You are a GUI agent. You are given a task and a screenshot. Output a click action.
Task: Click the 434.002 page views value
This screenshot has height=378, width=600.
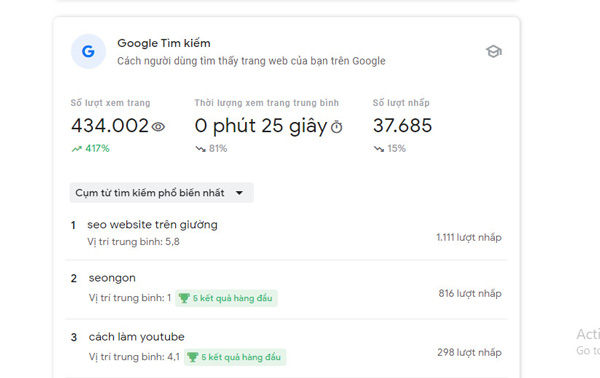point(110,125)
